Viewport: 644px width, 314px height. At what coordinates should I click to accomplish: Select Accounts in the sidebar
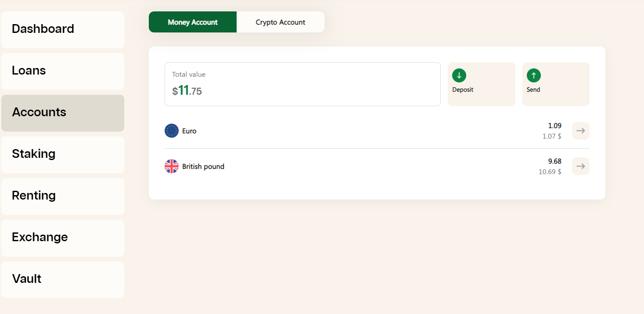click(63, 113)
